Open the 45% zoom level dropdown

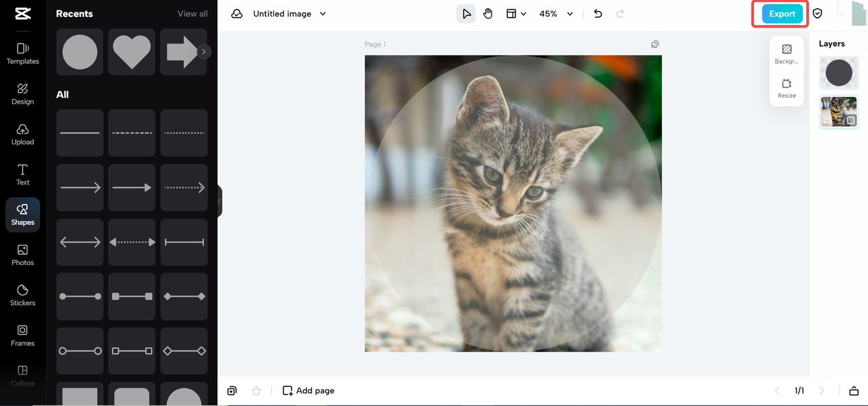coord(556,14)
